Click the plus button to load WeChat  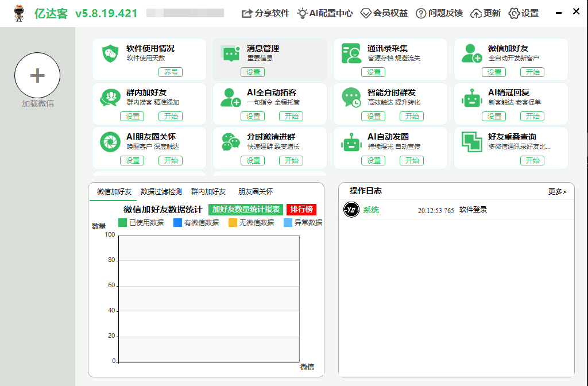[37, 76]
